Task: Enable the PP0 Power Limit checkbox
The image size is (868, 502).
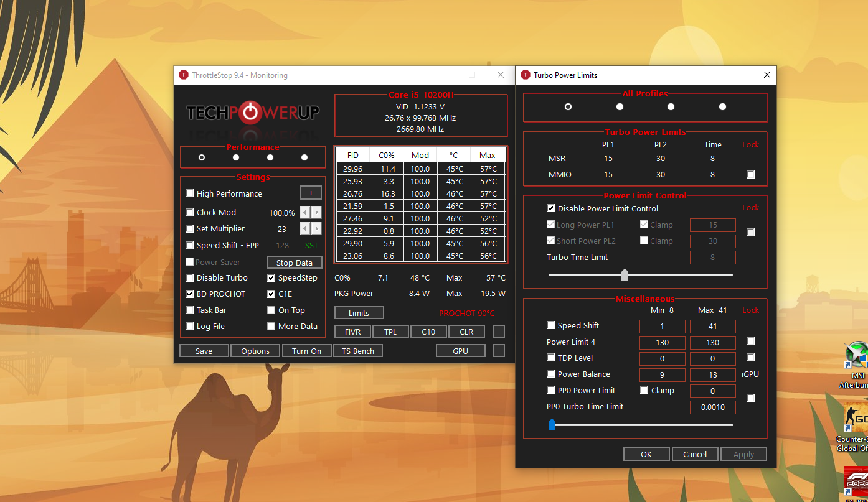Action: tap(550, 390)
